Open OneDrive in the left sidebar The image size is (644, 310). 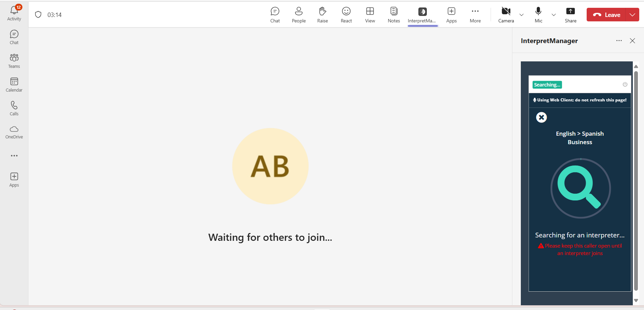click(14, 132)
